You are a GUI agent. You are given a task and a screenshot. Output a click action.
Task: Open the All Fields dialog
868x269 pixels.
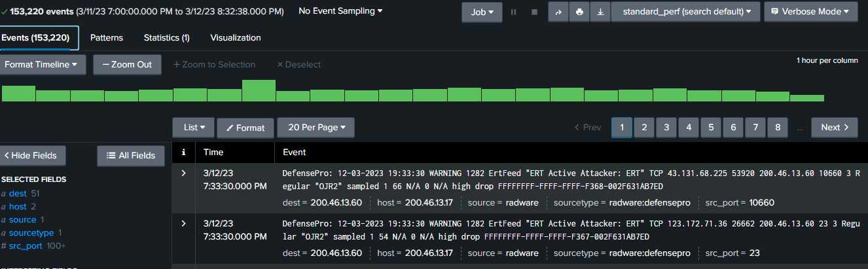coord(130,155)
